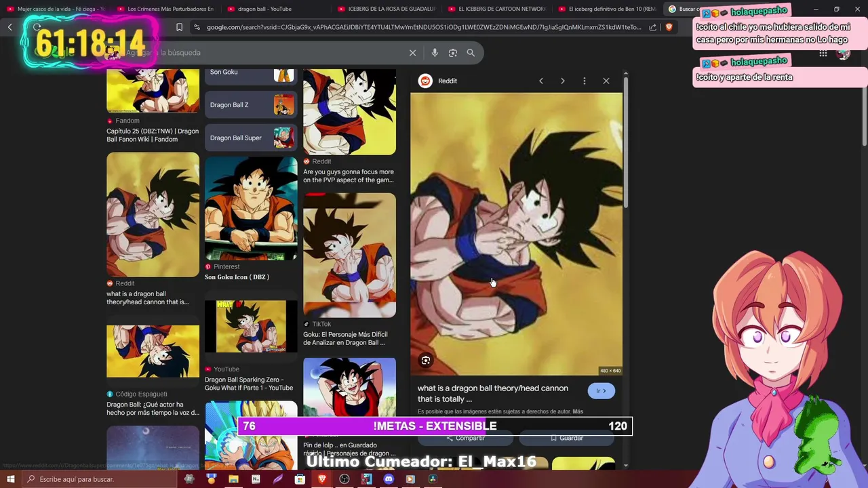The height and width of the screenshot is (488, 868).
Task: Click the 'Guardar' button
Action: (567, 438)
